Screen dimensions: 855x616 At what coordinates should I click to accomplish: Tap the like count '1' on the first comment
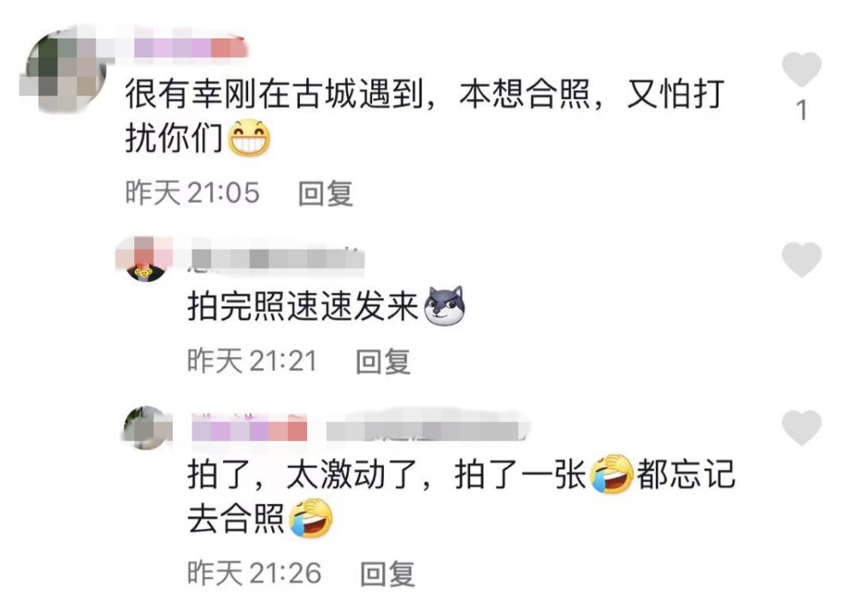click(x=801, y=110)
